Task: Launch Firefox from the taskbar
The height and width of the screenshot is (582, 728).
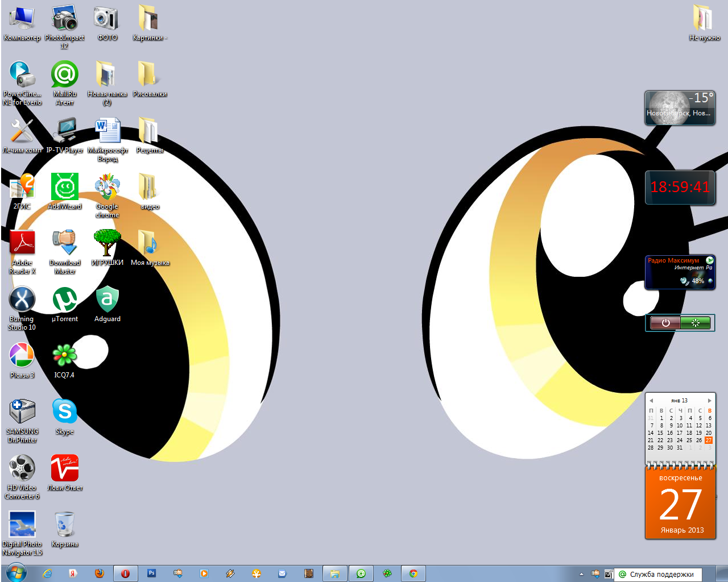Action: click(99, 573)
